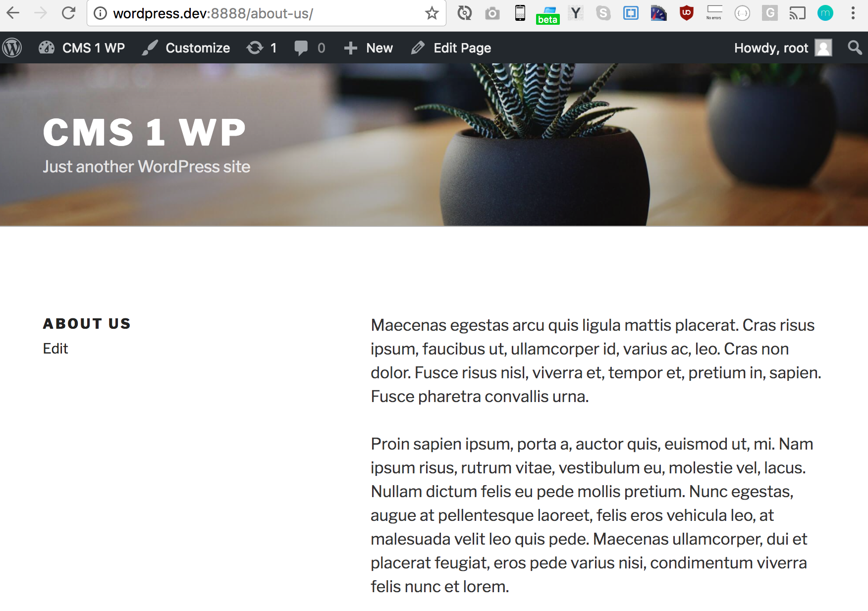Open the comments bubble showing 0

310,48
